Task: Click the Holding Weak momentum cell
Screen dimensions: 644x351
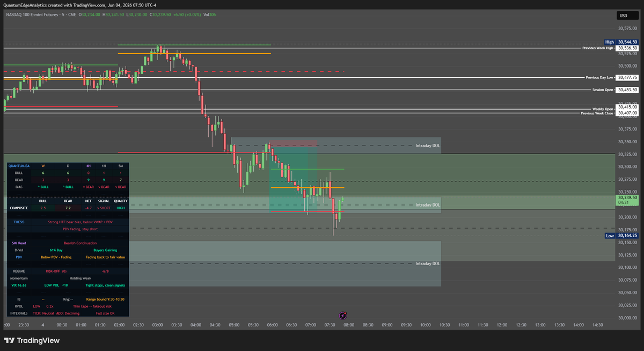Action: tap(80, 278)
